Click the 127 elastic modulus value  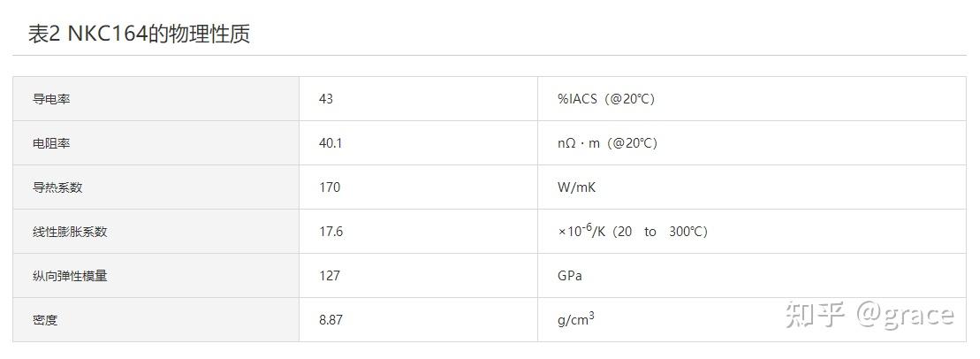point(330,276)
